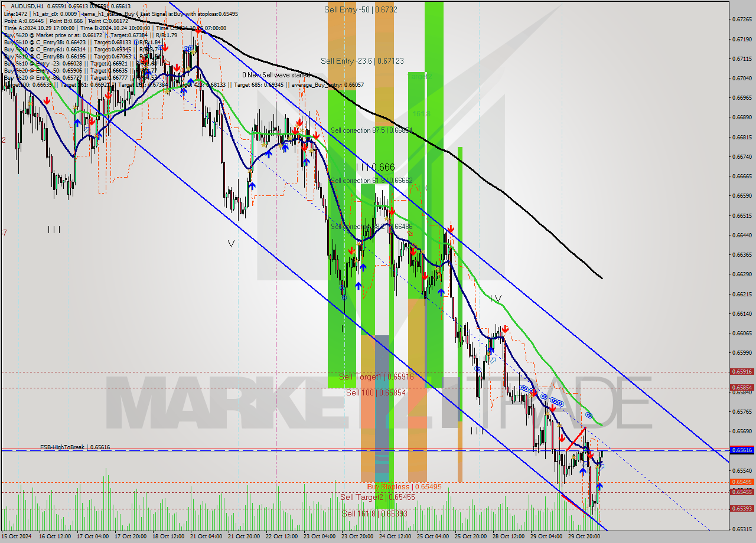
Task: Click the 0.65393 price tag on axis
Action: coord(742,508)
